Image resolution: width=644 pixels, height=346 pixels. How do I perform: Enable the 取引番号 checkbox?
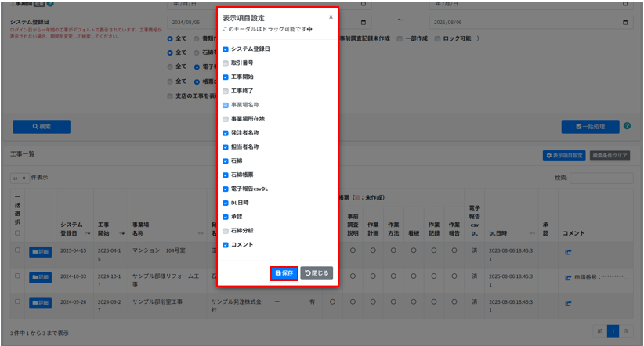(226, 63)
